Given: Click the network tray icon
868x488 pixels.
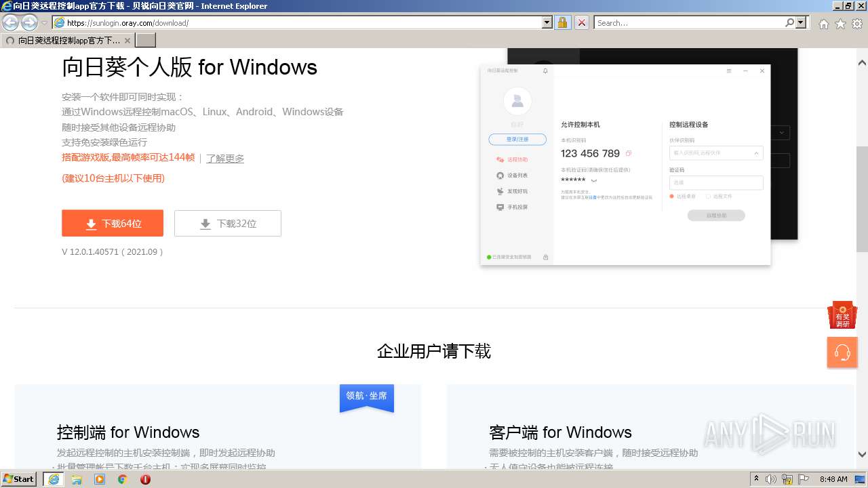Looking at the screenshot, I should 787,479.
